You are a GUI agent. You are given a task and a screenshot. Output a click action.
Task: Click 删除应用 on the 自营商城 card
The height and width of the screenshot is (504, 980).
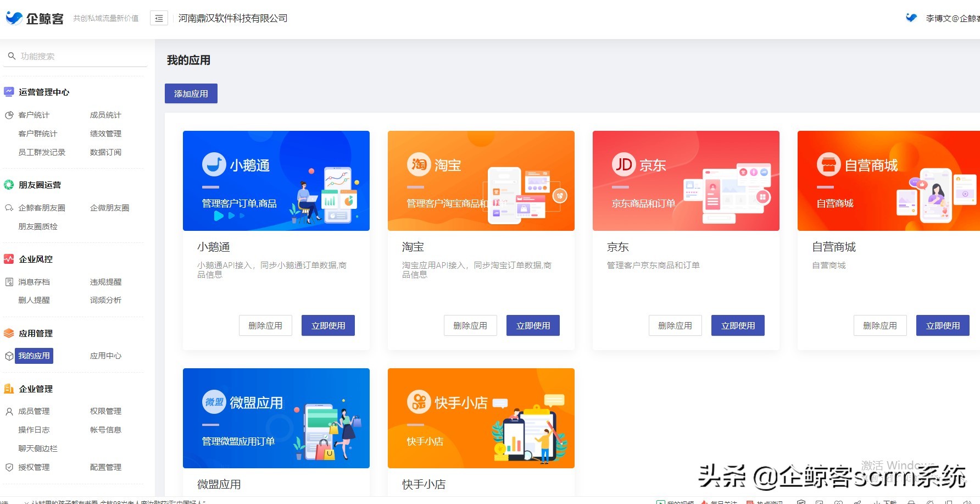[x=880, y=325]
